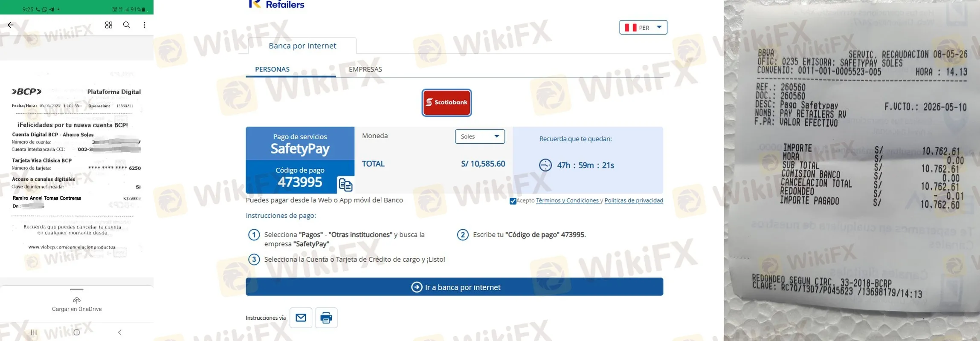Open Términos y Condiciones link
The width and height of the screenshot is (980, 341).
tap(568, 200)
